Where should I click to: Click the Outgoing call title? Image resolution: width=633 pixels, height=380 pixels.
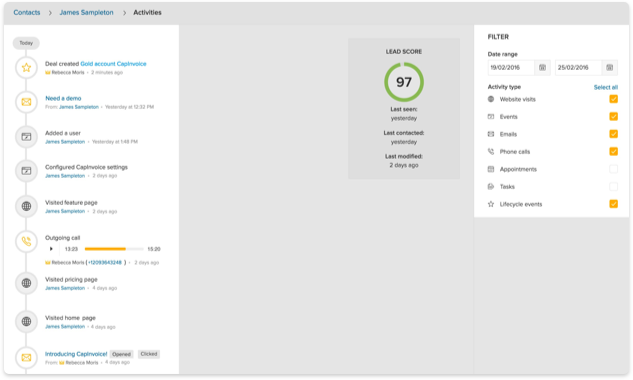pos(63,238)
